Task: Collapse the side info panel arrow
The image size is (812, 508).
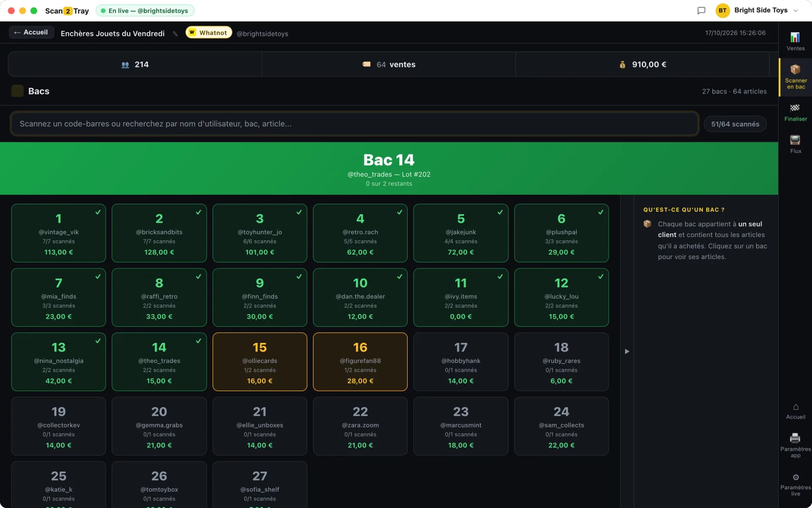Action: coord(627,351)
